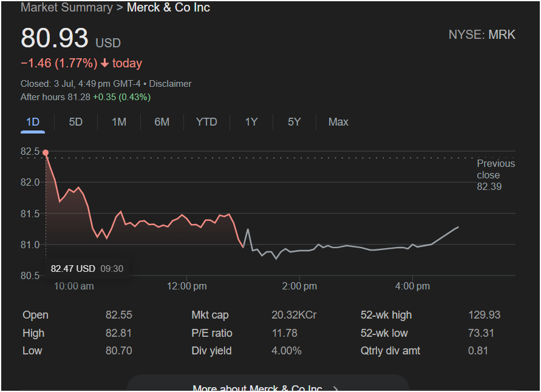Click the 80.93 price value
Screen dimensions: 541x392
click(55, 38)
